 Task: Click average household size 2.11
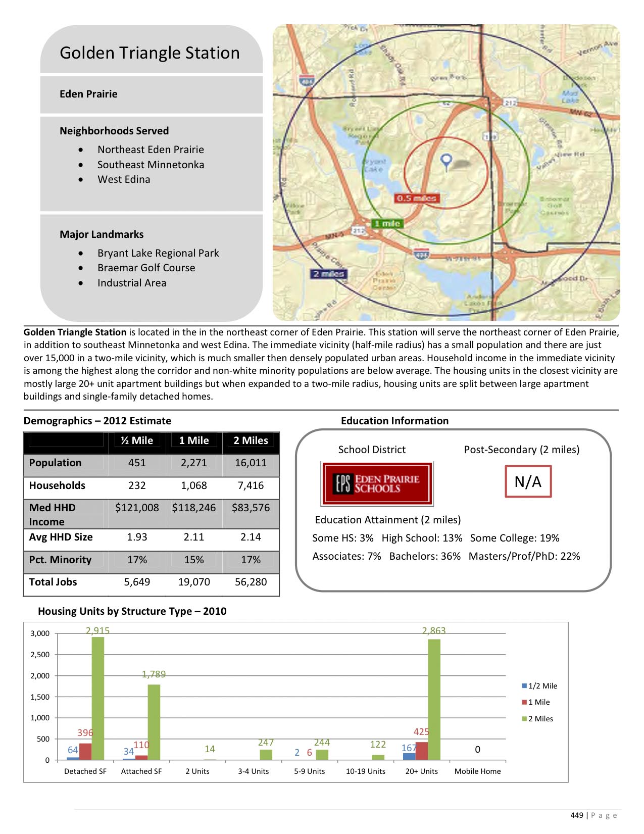click(x=194, y=537)
